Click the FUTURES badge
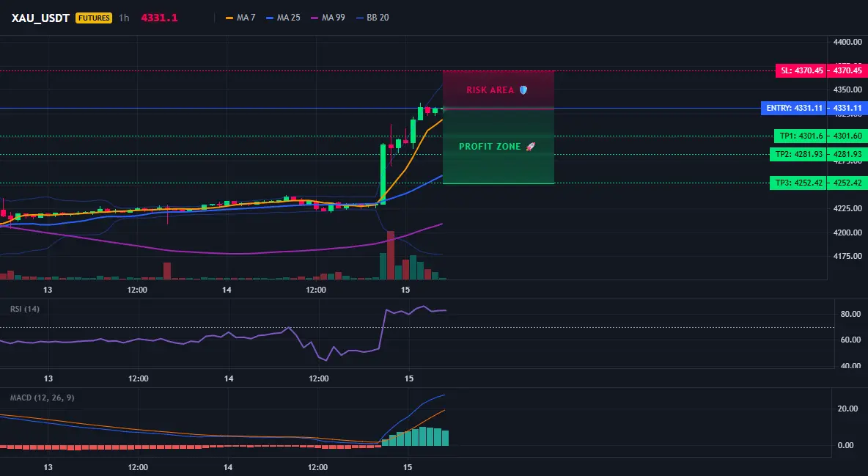Image resolution: width=868 pixels, height=476 pixels. pos(94,18)
